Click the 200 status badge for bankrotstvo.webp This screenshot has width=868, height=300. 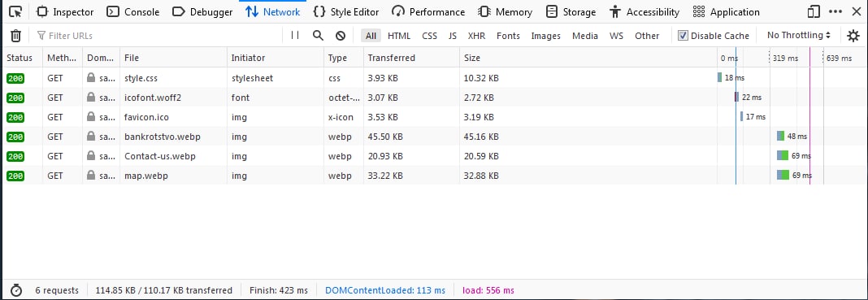tap(15, 137)
